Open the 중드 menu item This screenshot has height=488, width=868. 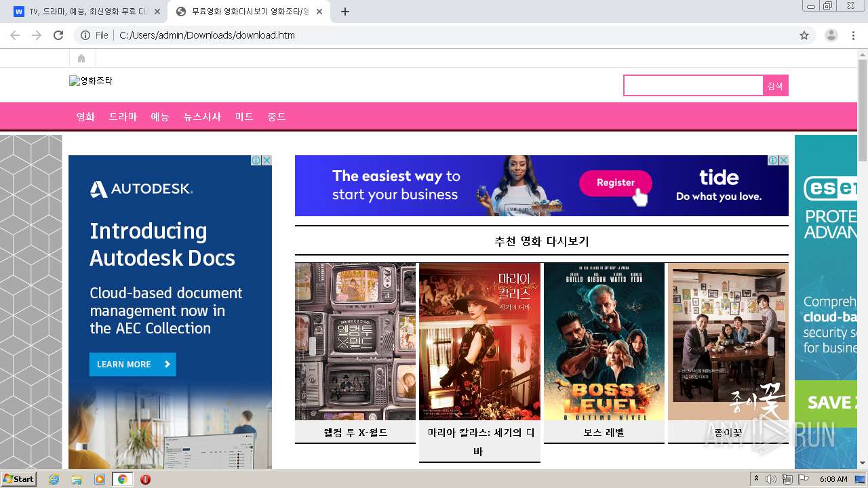coord(277,117)
